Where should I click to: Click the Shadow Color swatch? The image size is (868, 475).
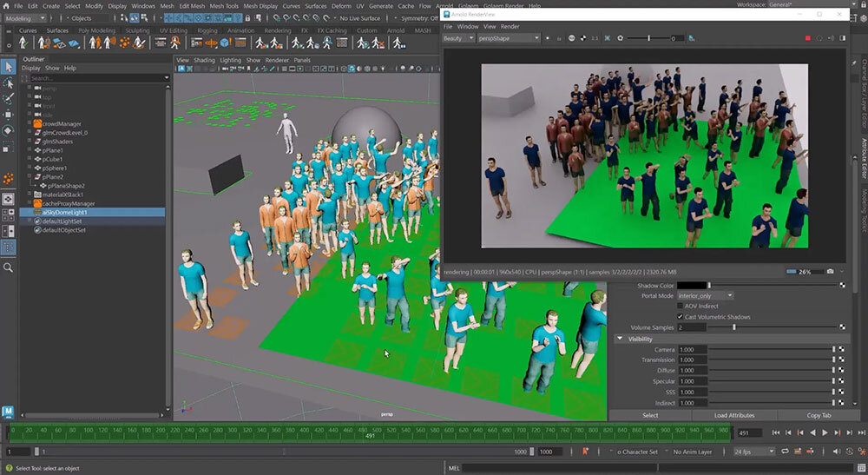click(x=692, y=285)
